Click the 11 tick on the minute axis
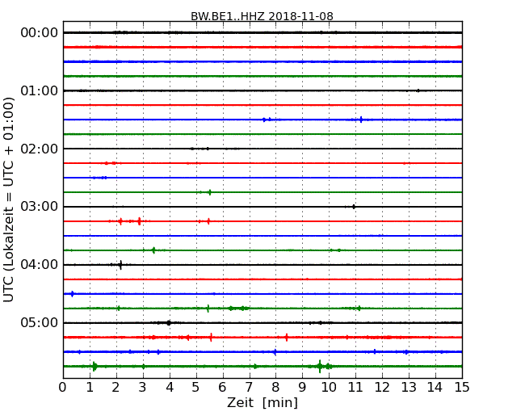Viewport: 525px width, 420px height. coord(355,388)
